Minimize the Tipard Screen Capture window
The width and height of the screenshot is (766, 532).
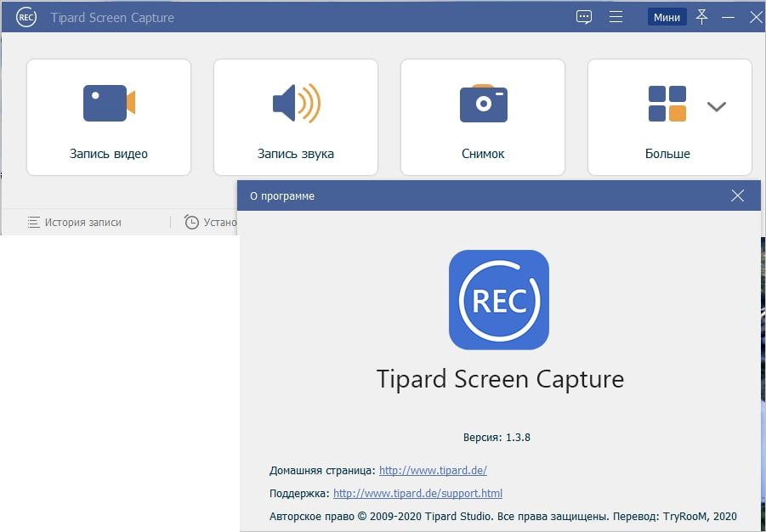pos(728,18)
